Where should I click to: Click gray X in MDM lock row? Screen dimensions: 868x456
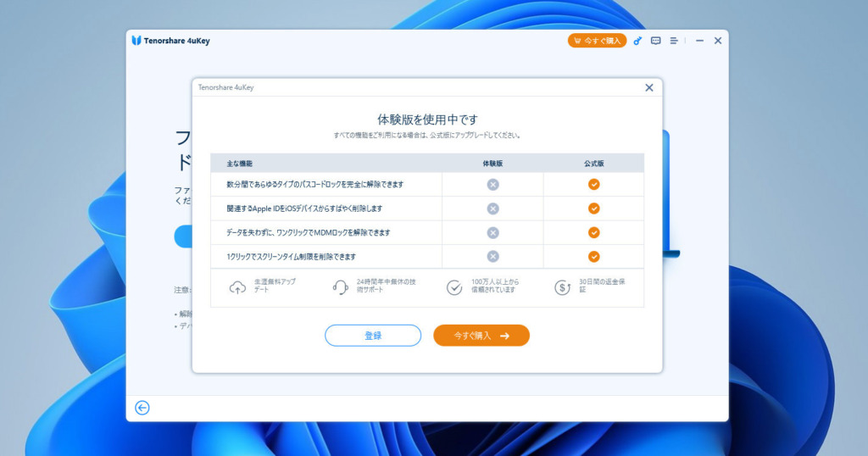(492, 232)
